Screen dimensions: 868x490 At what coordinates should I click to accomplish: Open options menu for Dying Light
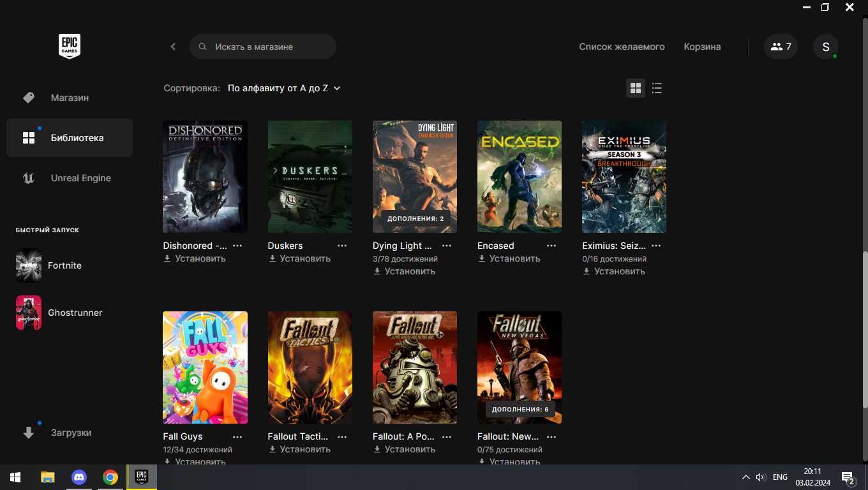tap(447, 246)
